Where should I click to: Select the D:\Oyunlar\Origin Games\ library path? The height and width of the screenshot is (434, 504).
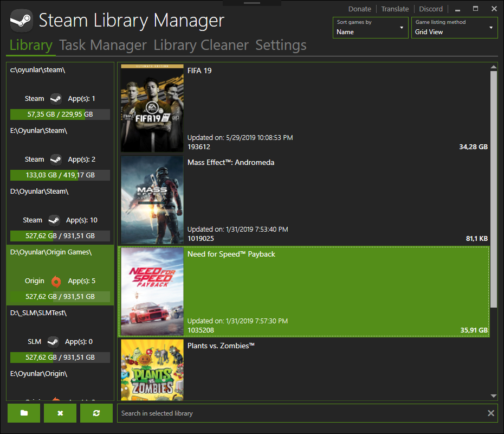[51, 252]
